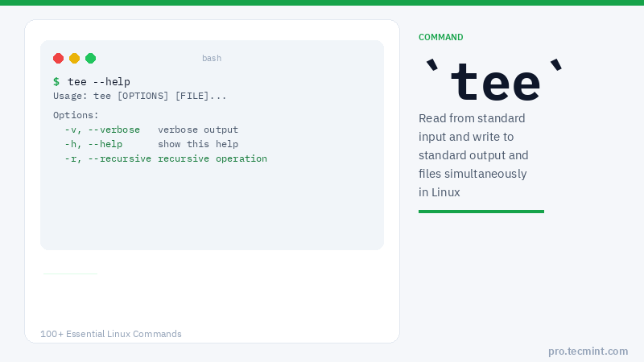Select the '-v, --verbose' option flag
The image size is (644, 362).
(x=102, y=130)
